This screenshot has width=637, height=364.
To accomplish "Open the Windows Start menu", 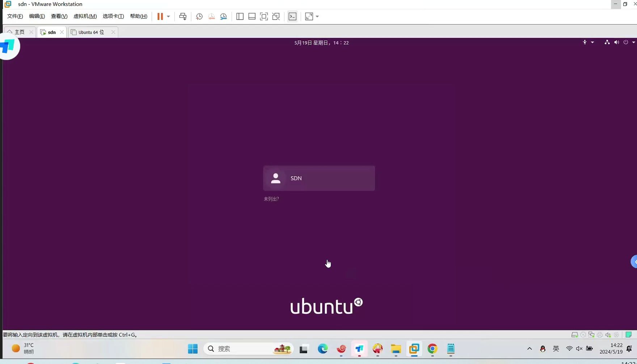I will pyautogui.click(x=193, y=349).
